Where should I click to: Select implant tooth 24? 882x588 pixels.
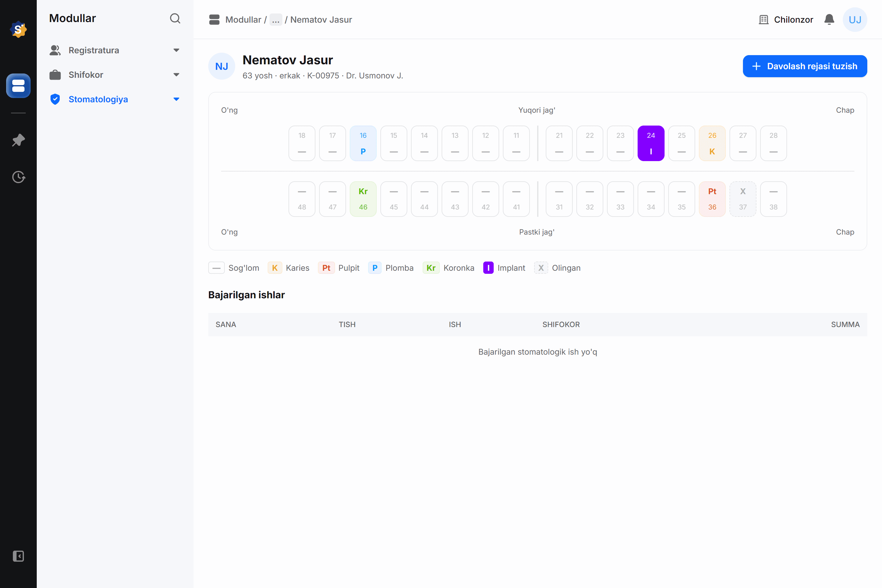(651, 143)
